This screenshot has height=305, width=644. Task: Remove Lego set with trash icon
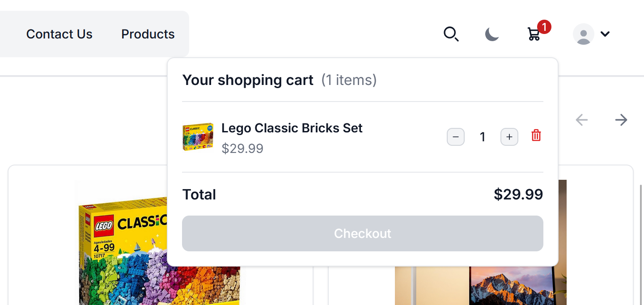pyautogui.click(x=536, y=136)
